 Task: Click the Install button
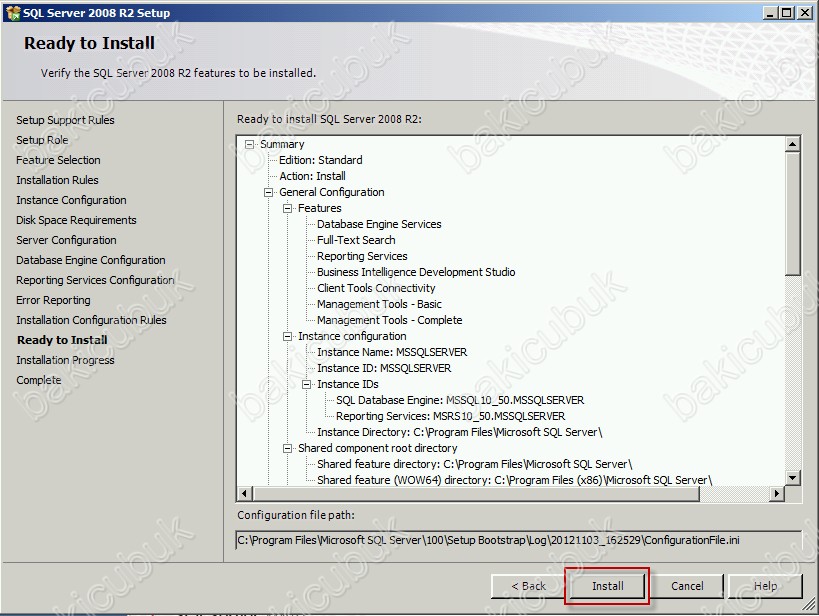click(607, 586)
